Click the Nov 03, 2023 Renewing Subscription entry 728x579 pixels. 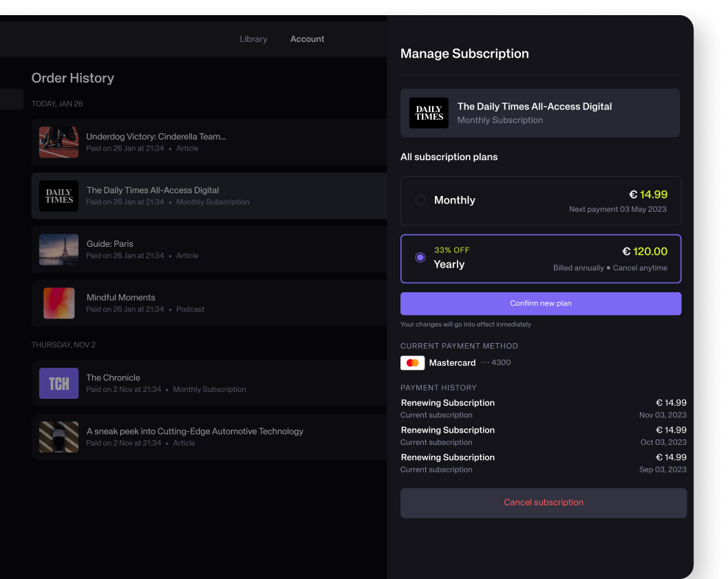[x=448, y=403]
